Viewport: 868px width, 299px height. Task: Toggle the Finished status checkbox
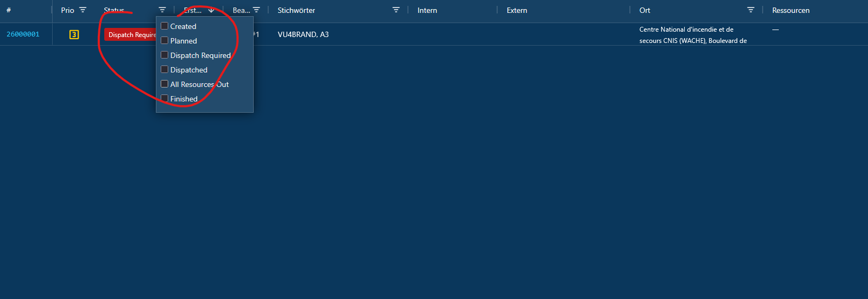pos(165,98)
